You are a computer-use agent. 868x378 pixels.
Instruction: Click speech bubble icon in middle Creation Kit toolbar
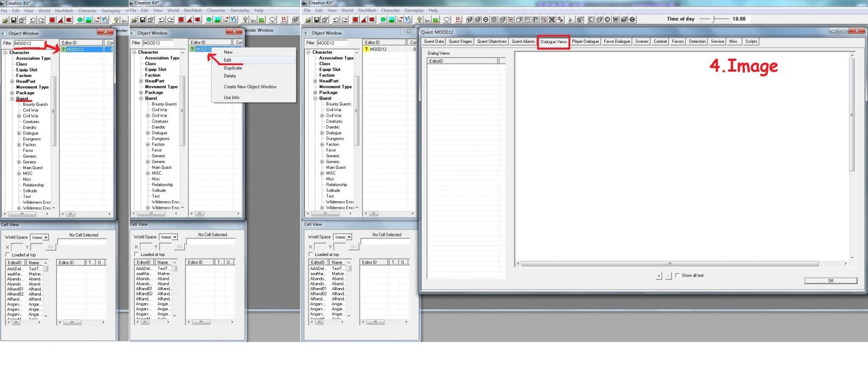click(x=272, y=20)
